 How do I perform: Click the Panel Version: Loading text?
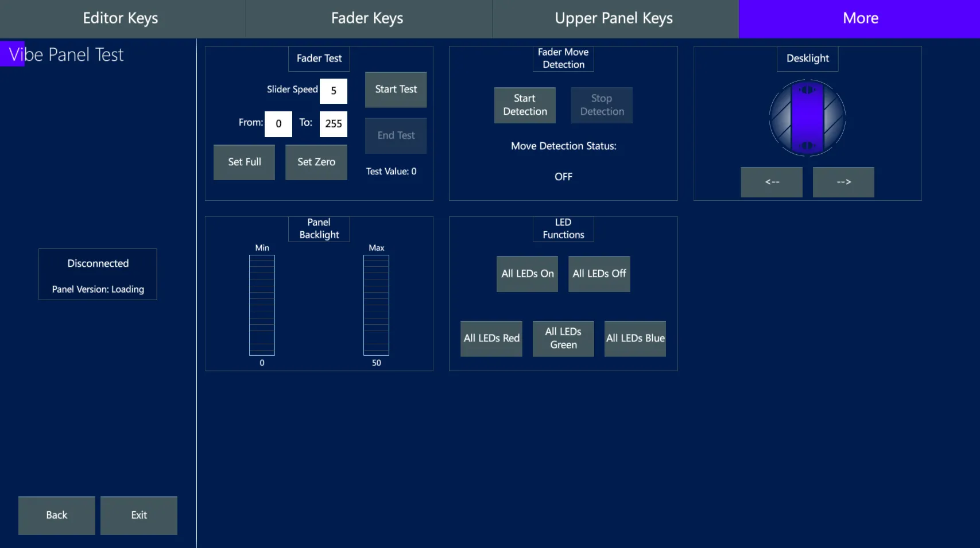pos(98,289)
